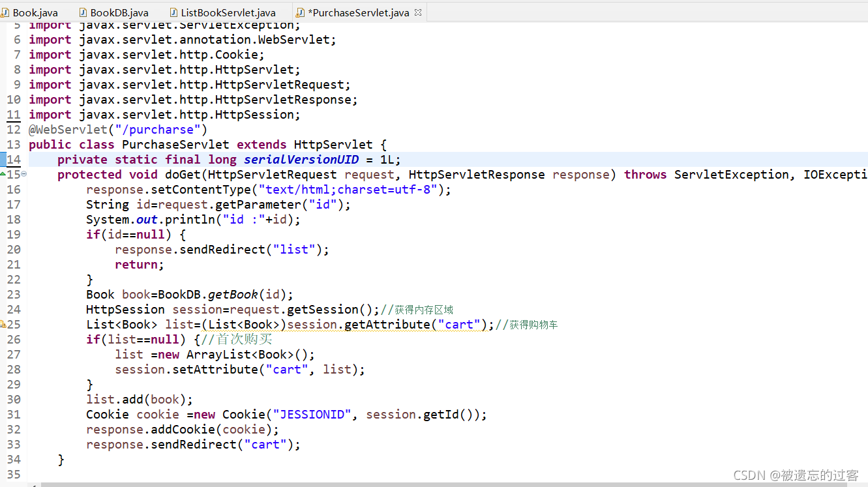Screen dimensions: 868x487
Task: Click the import javax.servlet.annotation.WebServlet line
Action: point(183,40)
